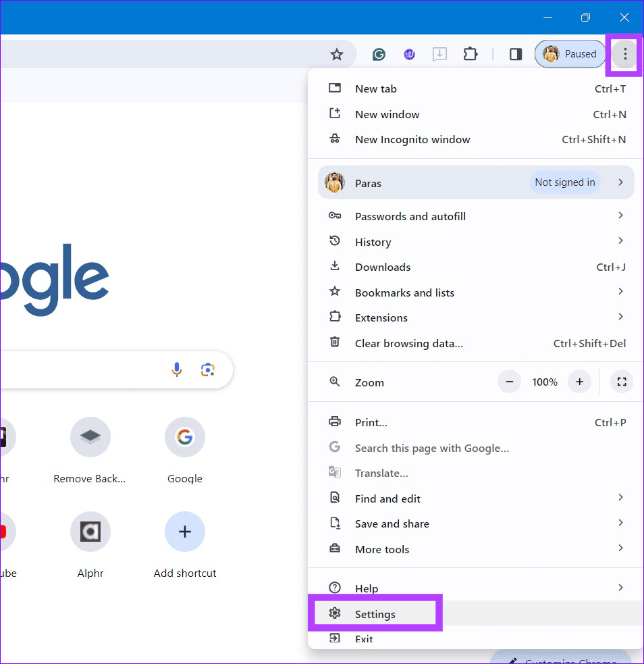This screenshot has height=664, width=644.
Task: Click the History clock icon in menu
Action: pos(335,241)
